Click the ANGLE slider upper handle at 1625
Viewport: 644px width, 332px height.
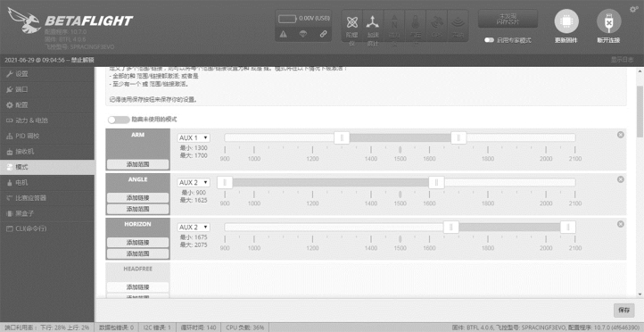tap(436, 182)
